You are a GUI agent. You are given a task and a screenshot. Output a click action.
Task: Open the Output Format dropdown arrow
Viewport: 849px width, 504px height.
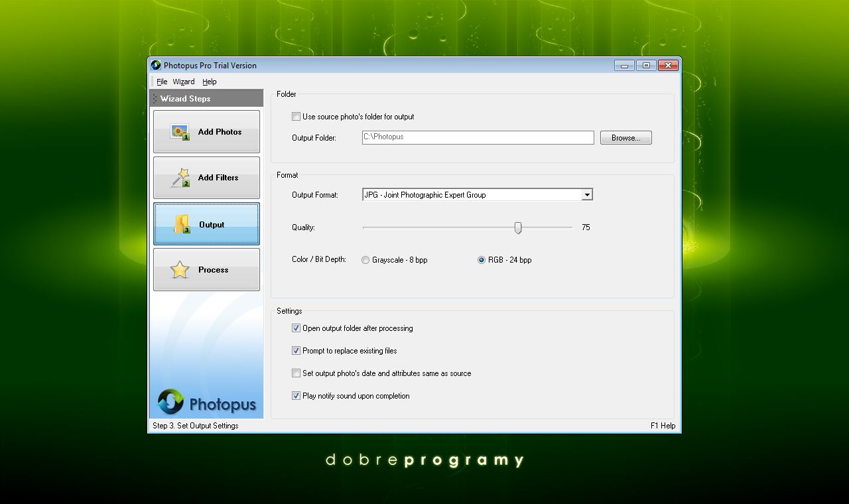(x=586, y=195)
